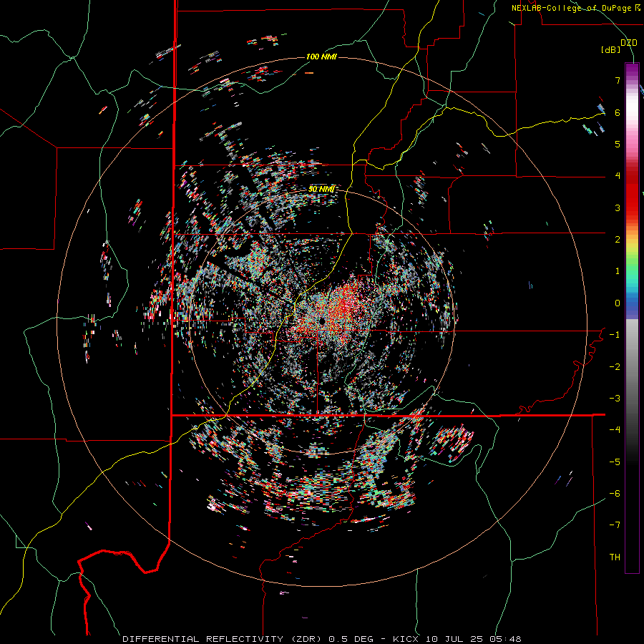Image resolution: width=644 pixels, height=644 pixels.
Task: Click the 4 value on the color scale
Action: (x=618, y=176)
